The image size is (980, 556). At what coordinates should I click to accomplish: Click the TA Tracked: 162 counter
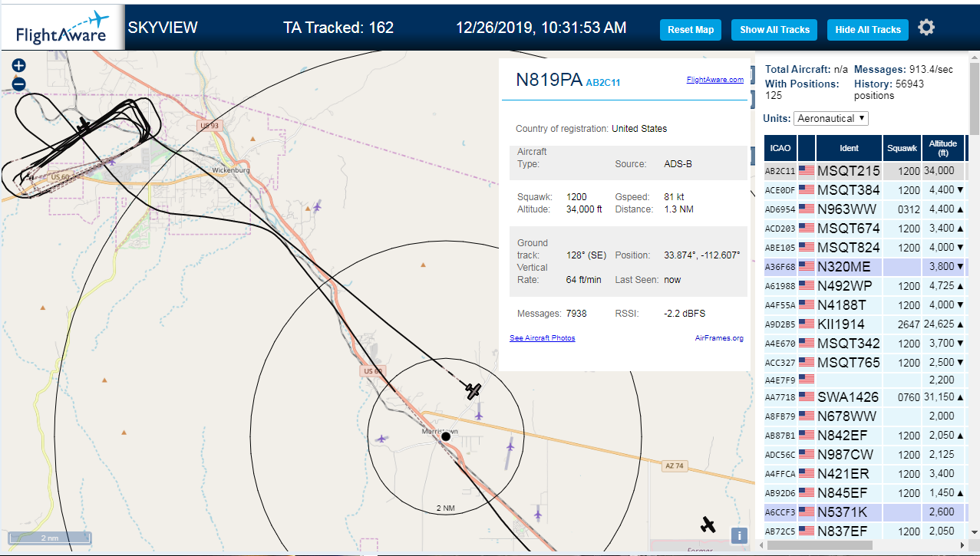[x=338, y=28]
